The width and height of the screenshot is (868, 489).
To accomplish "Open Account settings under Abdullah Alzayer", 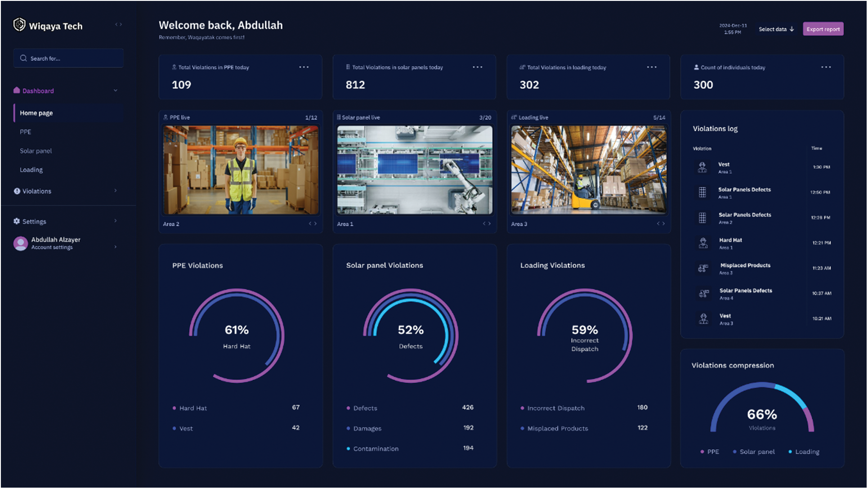I will [x=52, y=247].
